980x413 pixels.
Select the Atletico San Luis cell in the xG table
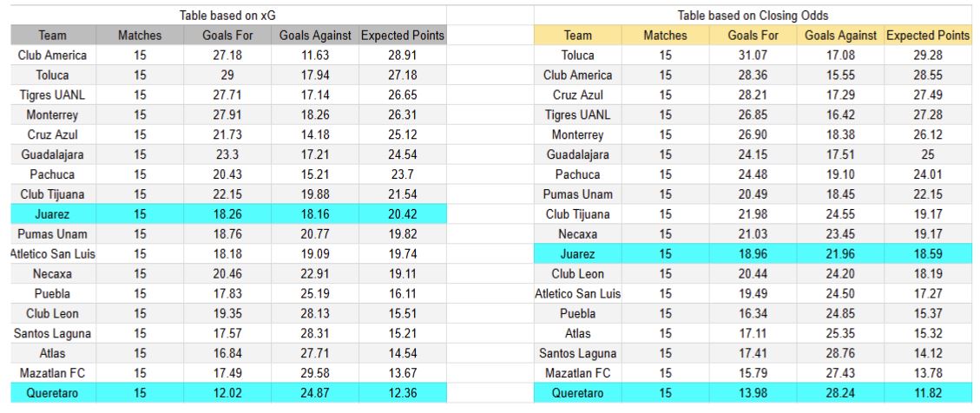(53, 254)
